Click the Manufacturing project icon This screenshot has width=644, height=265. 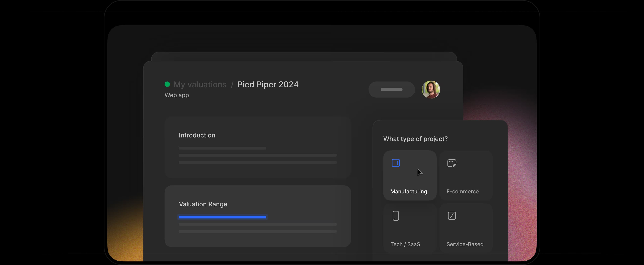pos(395,163)
